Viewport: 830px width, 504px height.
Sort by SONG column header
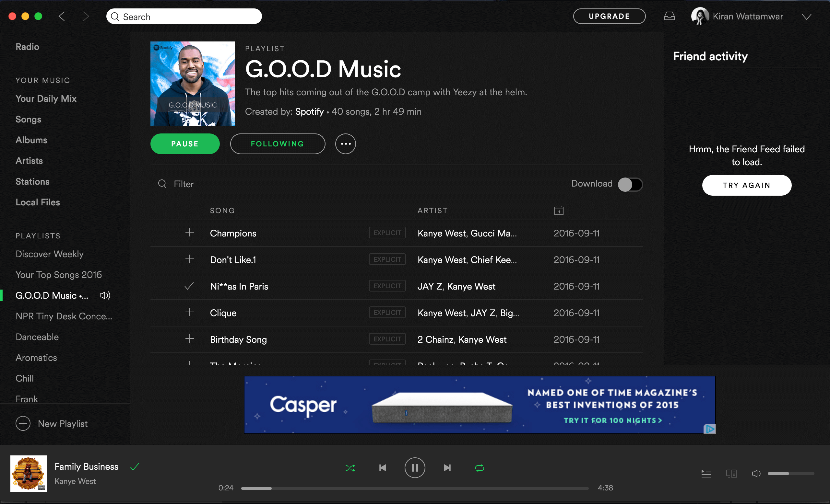(222, 211)
